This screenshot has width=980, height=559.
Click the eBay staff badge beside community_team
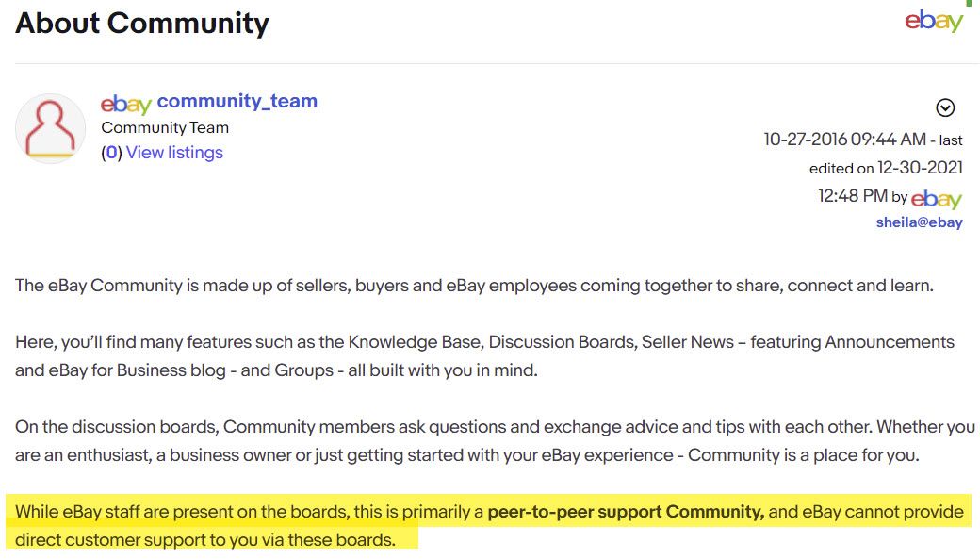126,104
